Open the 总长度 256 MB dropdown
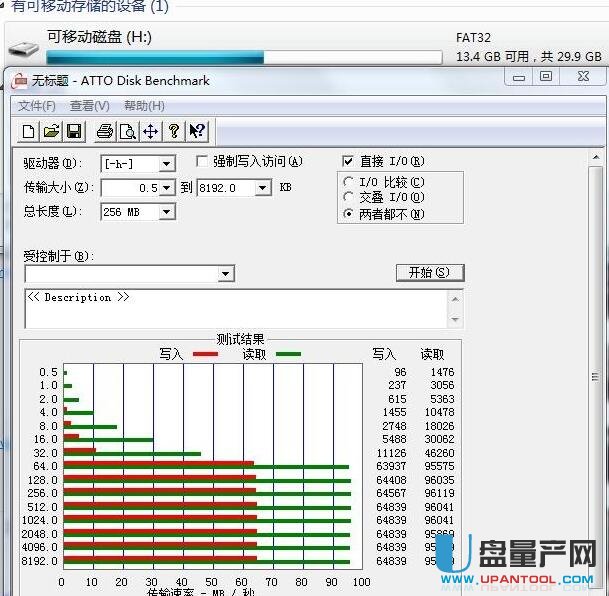 [x=167, y=212]
